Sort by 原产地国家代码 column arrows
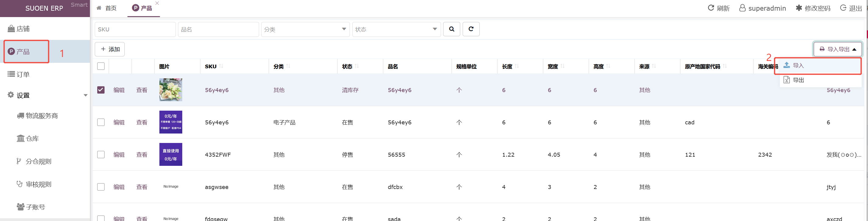This screenshot has width=868, height=221. click(725, 66)
